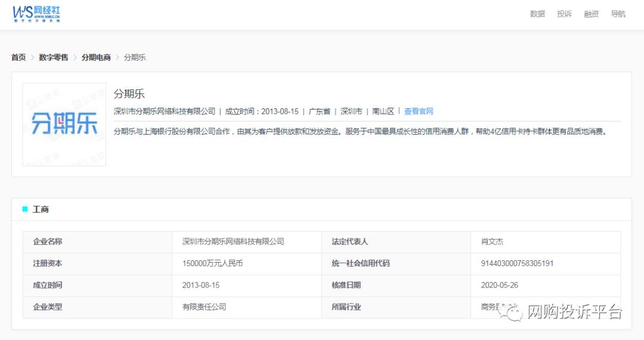
Task: Select the 分期乐 breadcrumb entry
Action: (135, 57)
